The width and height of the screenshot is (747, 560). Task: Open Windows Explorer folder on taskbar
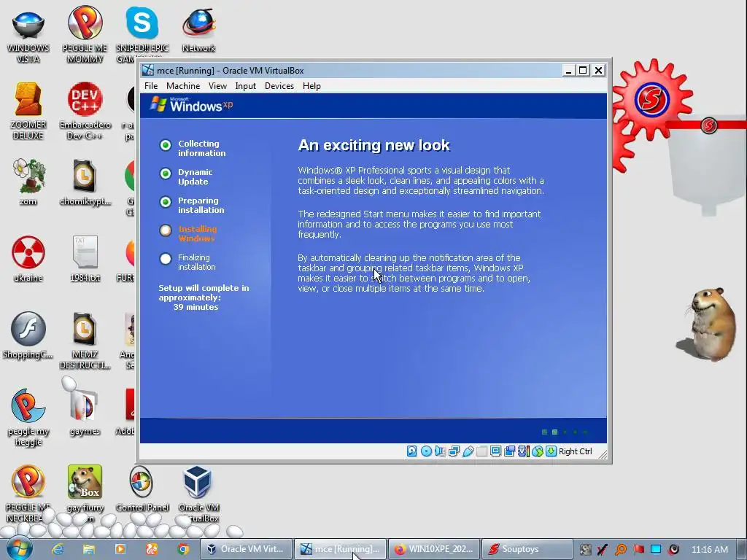tap(89, 549)
